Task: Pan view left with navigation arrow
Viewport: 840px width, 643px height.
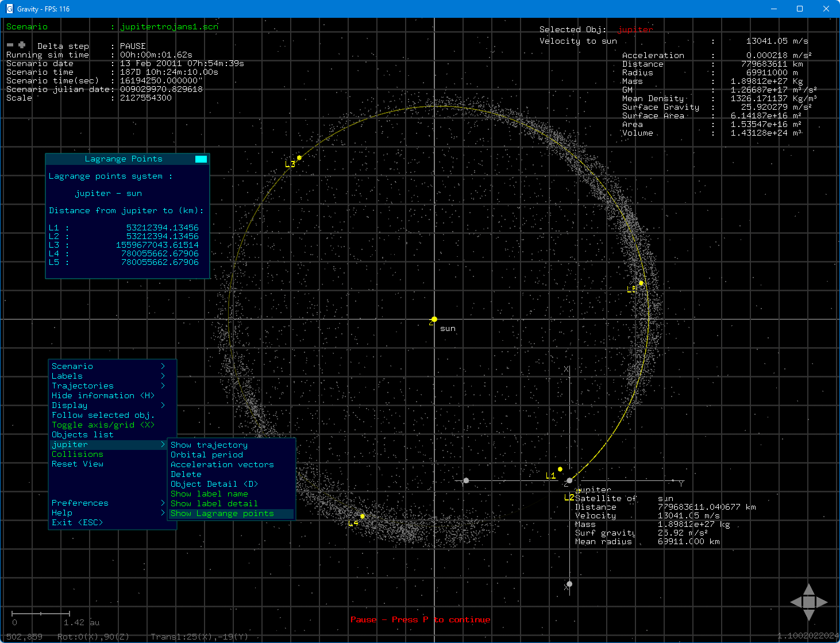Action: [x=796, y=602]
